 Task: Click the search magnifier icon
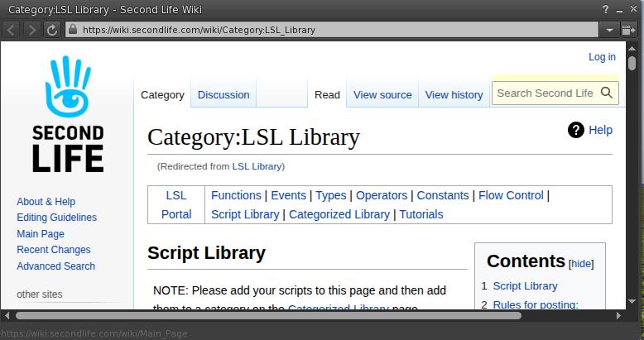(608, 93)
